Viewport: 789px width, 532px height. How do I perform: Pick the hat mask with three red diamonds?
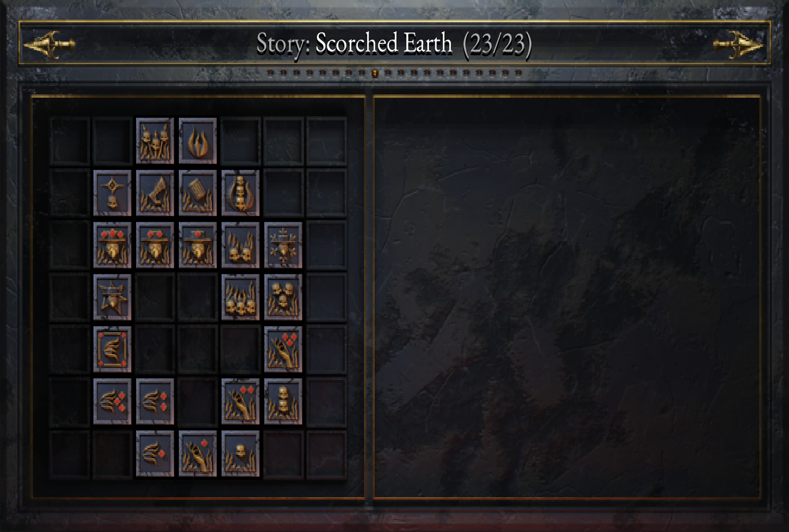coord(112,245)
